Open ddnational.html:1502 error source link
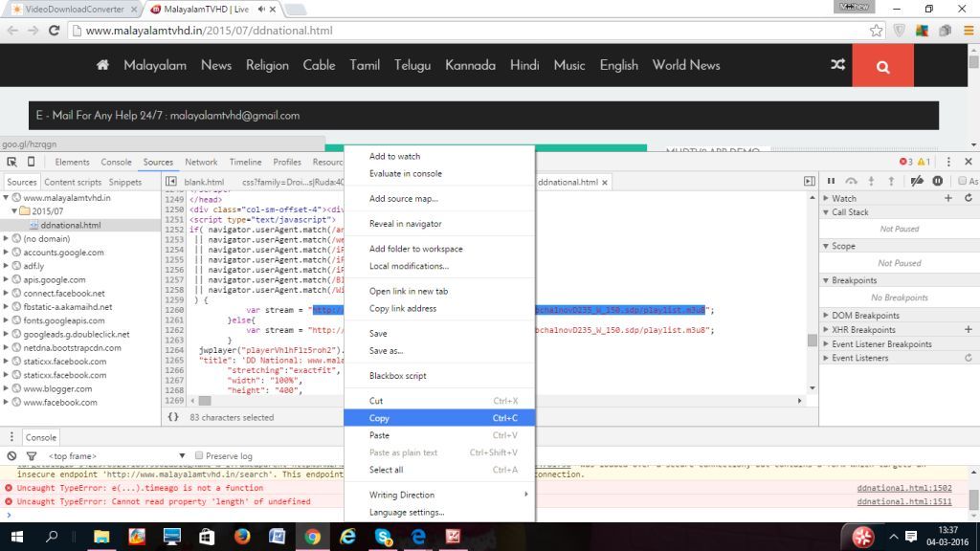The image size is (980, 551). pos(904,488)
